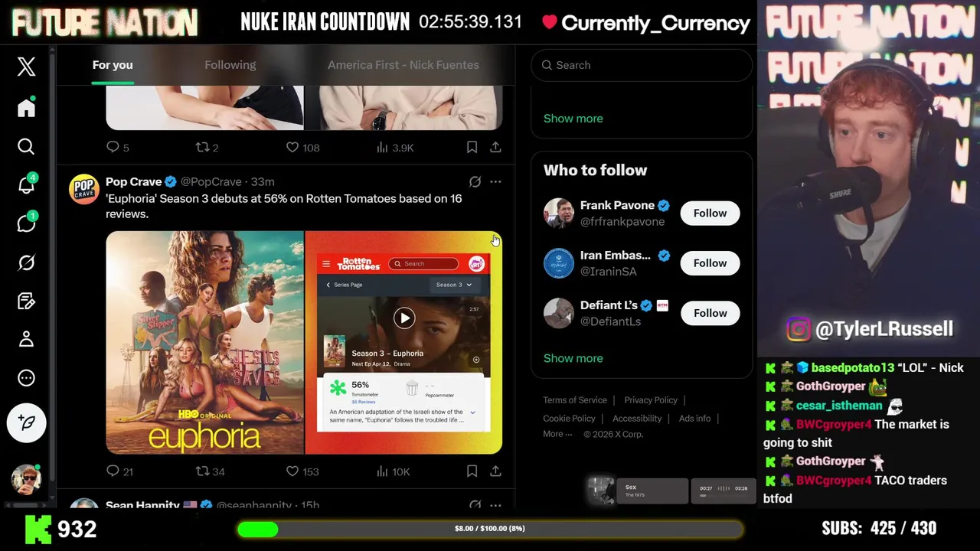Click Sean Hannity display name
The height and width of the screenshot is (551, 980).
click(x=142, y=505)
